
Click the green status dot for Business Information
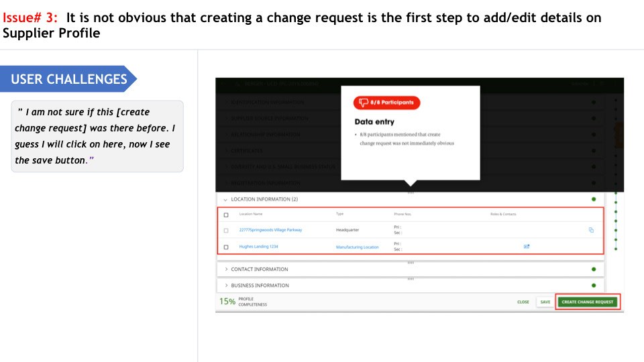594,286
